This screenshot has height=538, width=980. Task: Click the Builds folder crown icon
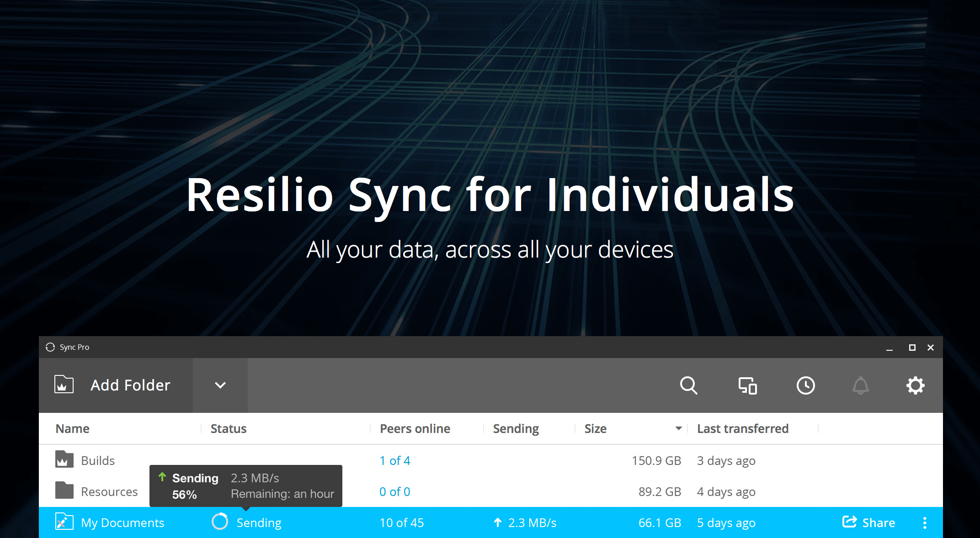(x=64, y=459)
